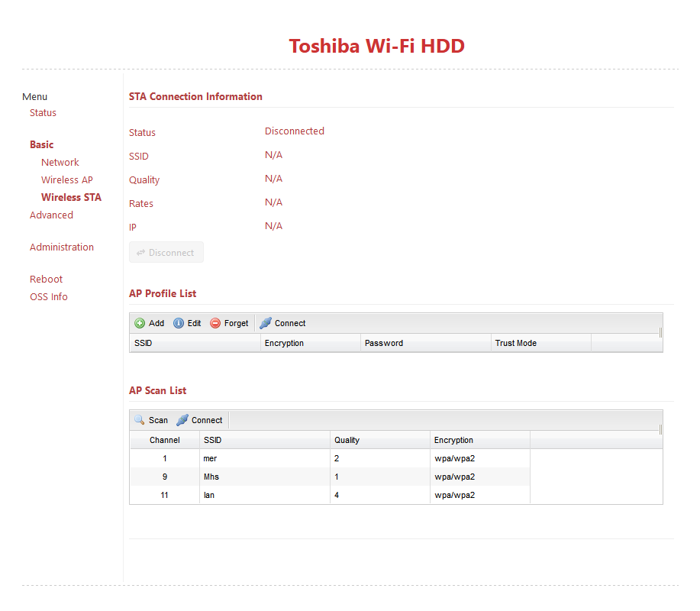Go to the Network settings page
The height and width of the screenshot is (611, 700).
pyautogui.click(x=60, y=162)
